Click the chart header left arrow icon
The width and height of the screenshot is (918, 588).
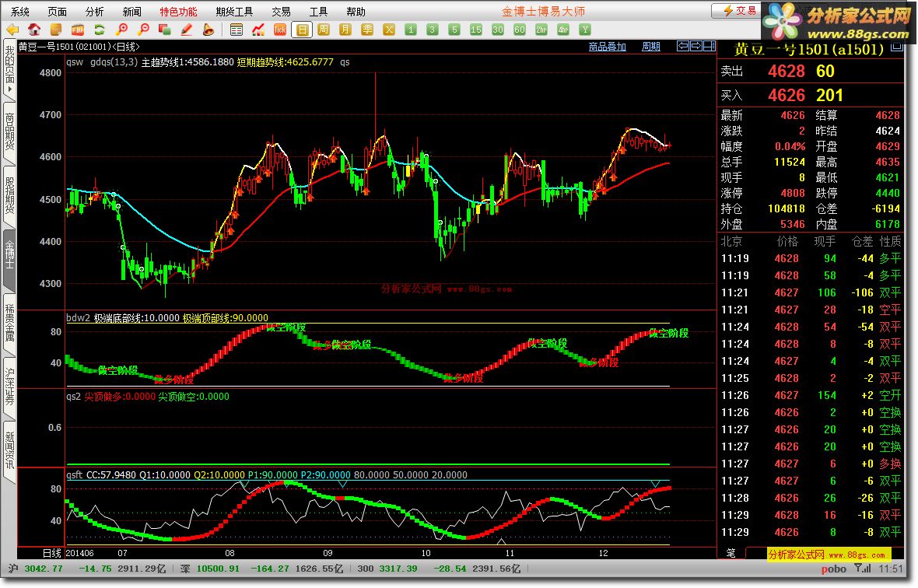coord(682,46)
